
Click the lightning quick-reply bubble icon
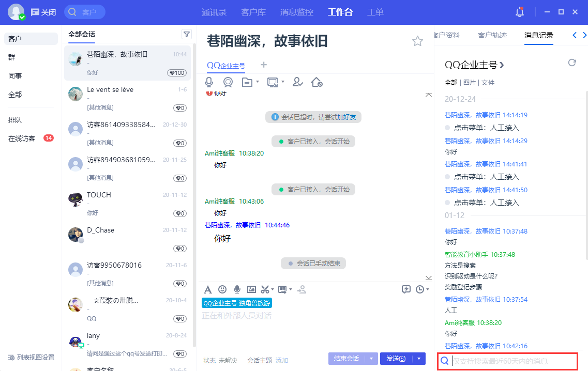[x=406, y=289]
